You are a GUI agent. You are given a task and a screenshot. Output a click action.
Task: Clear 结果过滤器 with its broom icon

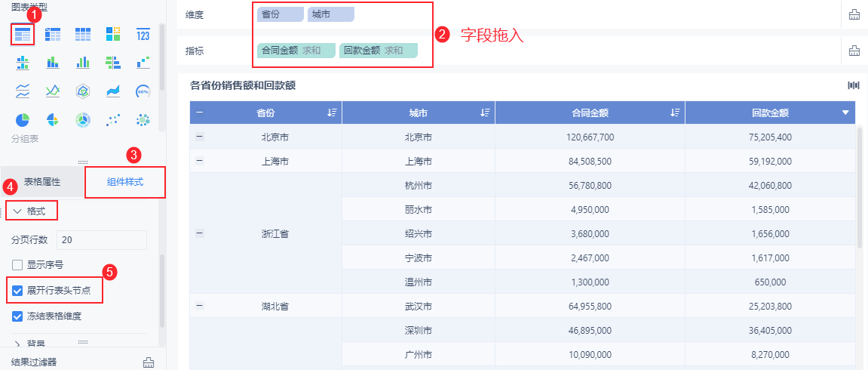pyautogui.click(x=148, y=362)
